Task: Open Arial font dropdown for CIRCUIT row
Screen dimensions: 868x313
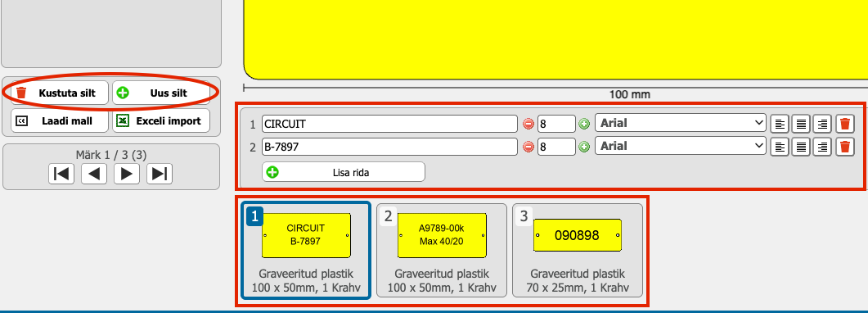Action: tap(681, 123)
